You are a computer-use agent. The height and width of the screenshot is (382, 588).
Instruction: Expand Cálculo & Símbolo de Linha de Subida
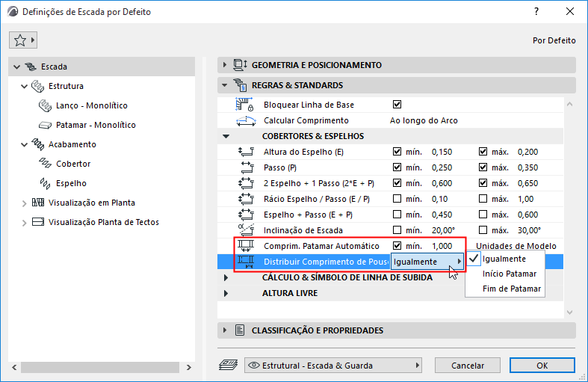[x=226, y=277]
